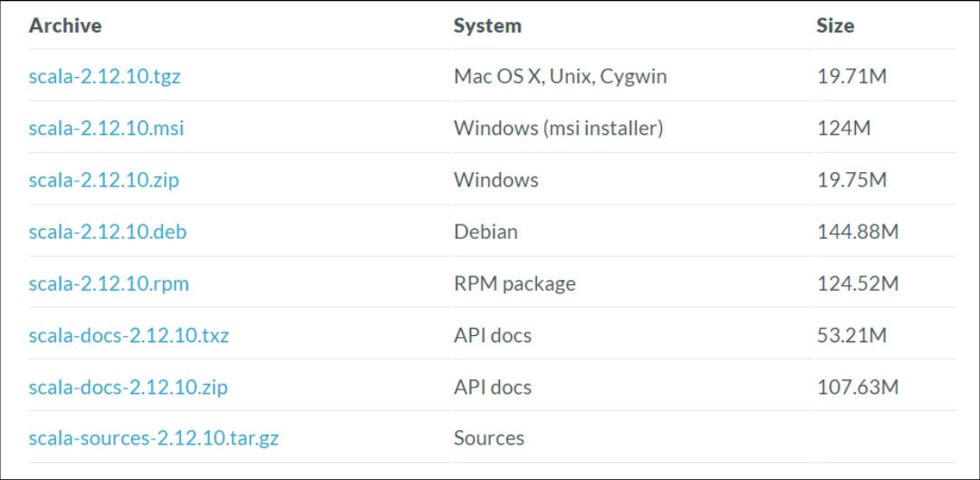Select the 'Sources' system cell
The height and width of the screenshot is (480, 980).
[489, 438]
